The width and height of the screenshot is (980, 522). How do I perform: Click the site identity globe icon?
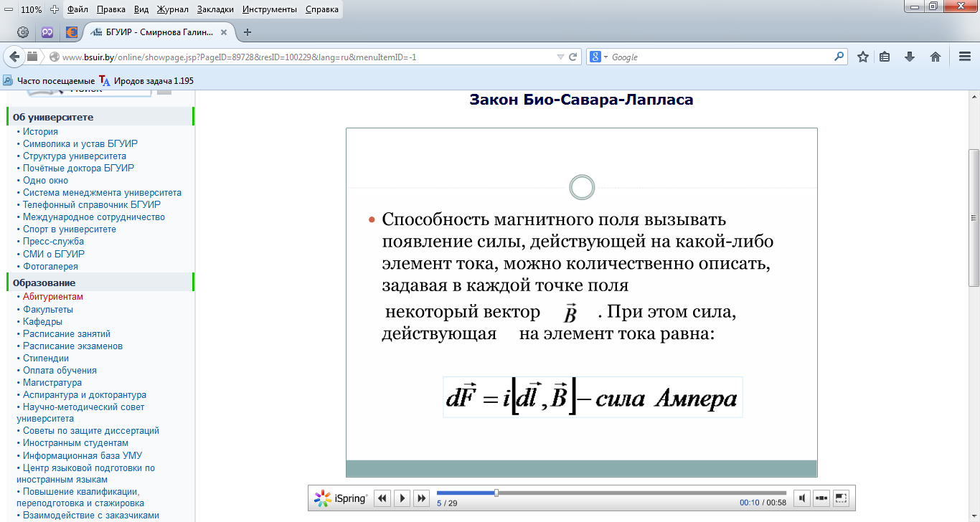point(54,57)
